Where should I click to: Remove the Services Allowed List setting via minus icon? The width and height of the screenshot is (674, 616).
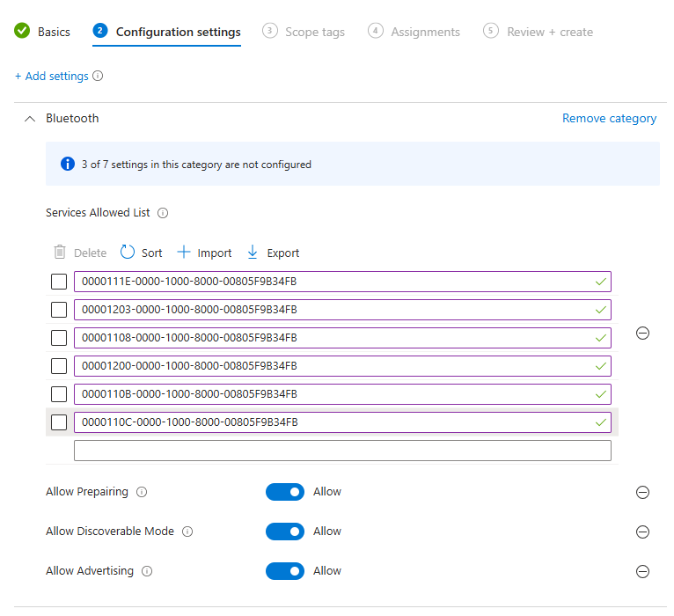642,334
